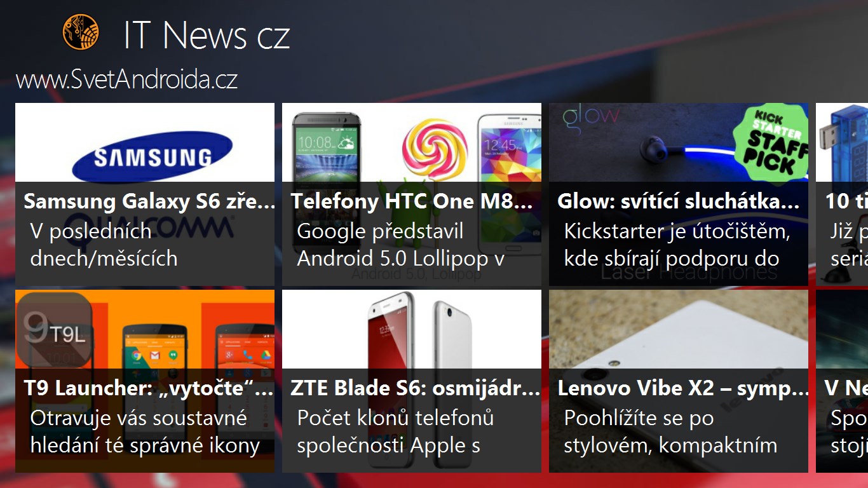Click the 'Google představil Android 5.0 Lollipop' summary
The height and width of the screenshot is (488, 868).
click(401, 245)
